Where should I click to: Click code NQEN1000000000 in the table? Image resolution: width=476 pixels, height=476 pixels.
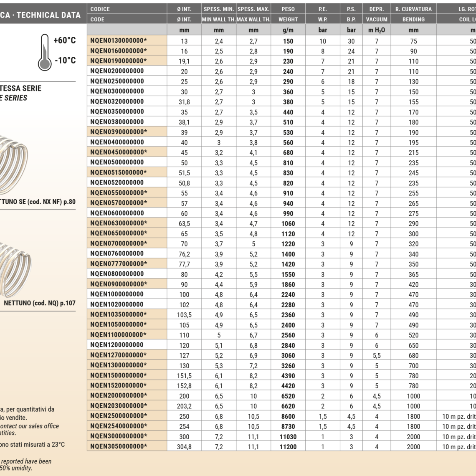pos(117,294)
